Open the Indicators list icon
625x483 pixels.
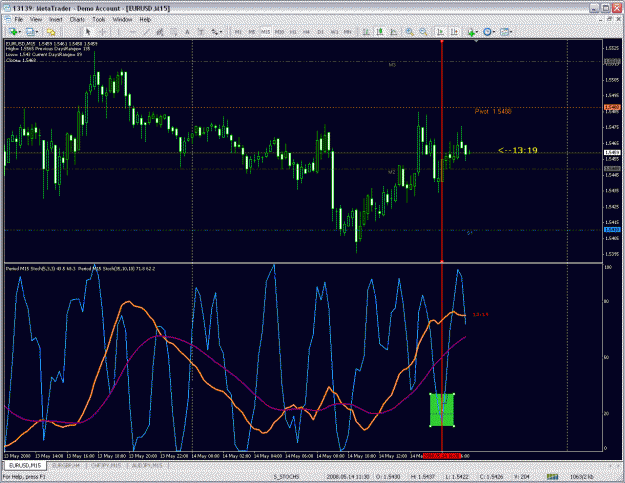click(x=471, y=32)
